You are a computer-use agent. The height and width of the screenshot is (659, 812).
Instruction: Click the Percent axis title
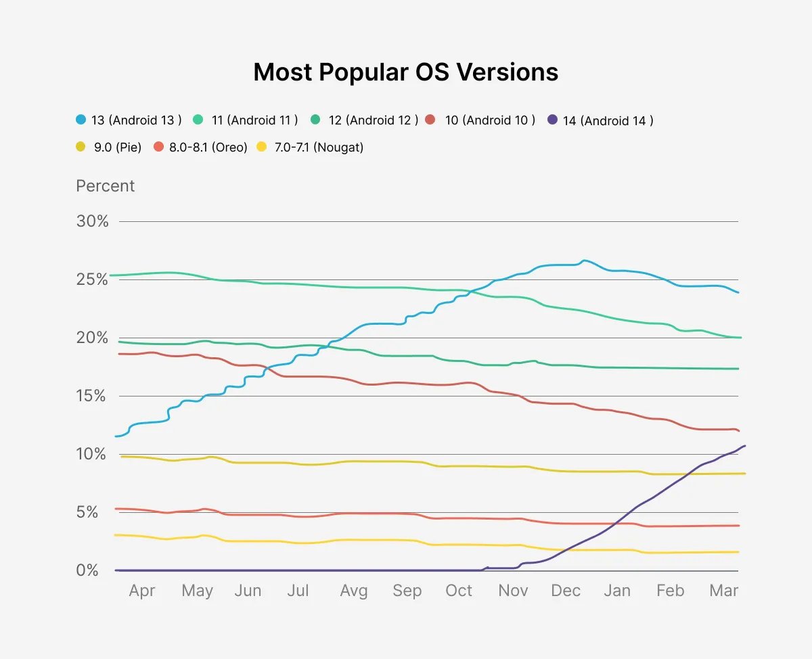coord(106,186)
